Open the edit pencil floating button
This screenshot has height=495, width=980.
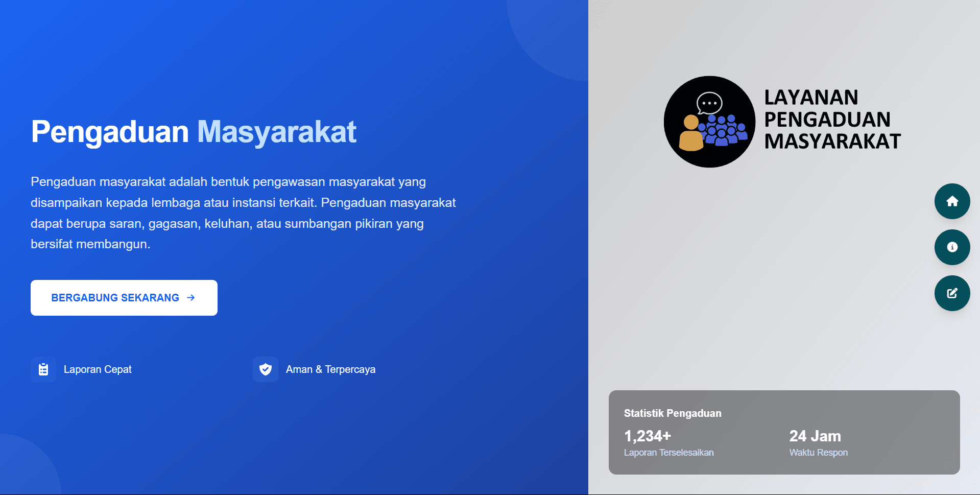[952, 293]
